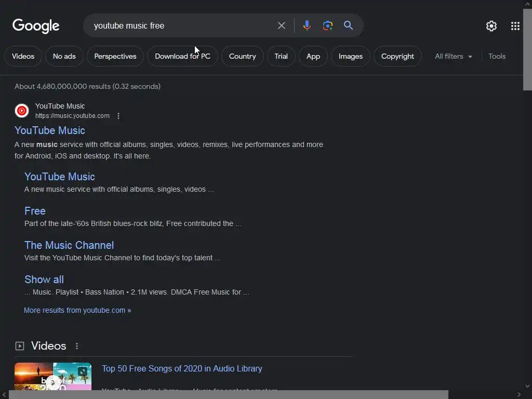Screen dimensions: 532x399
Task: Click the best of 2020 video thumbnail
Action: pyautogui.click(x=53, y=376)
